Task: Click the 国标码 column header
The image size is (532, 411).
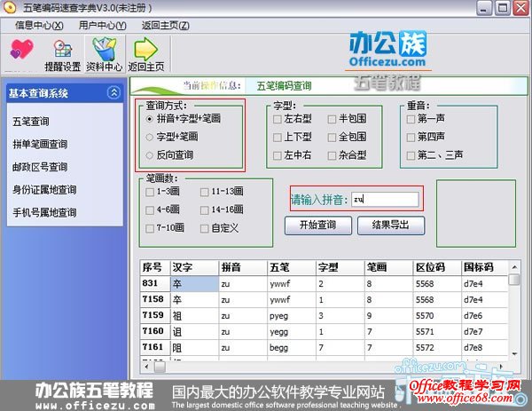Action: [485, 268]
